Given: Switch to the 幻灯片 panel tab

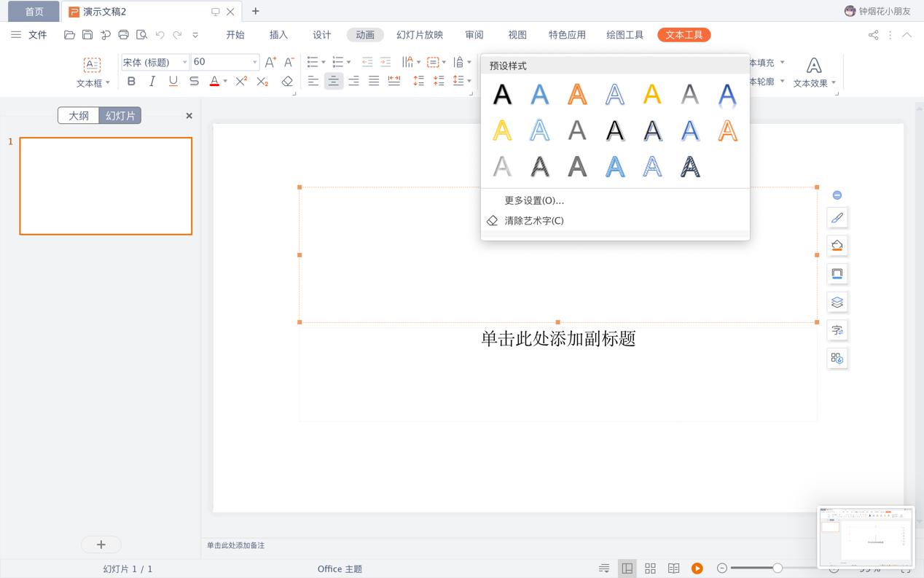Looking at the screenshot, I should pos(120,115).
